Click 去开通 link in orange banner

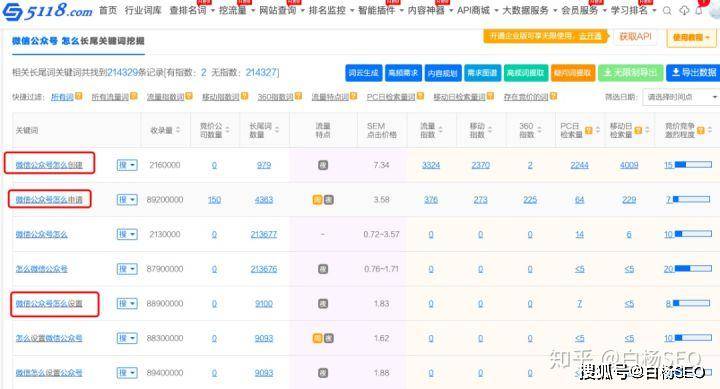(590, 36)
